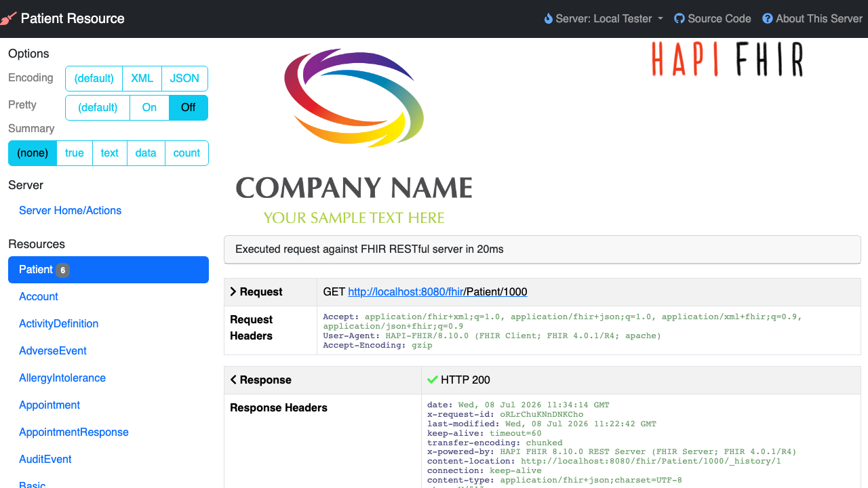Select the Patient resource
Viewport: 868px width, 488px height.
coord(108,270)
